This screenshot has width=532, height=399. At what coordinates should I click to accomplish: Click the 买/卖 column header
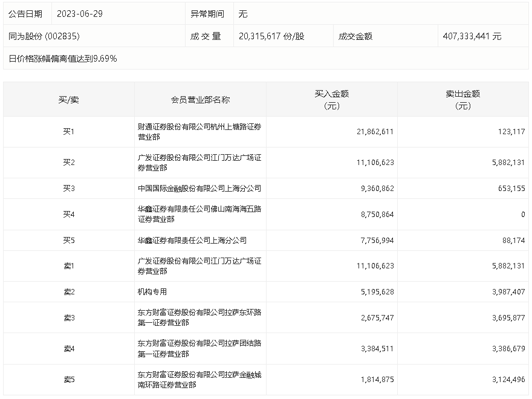[x=68, y=100]
